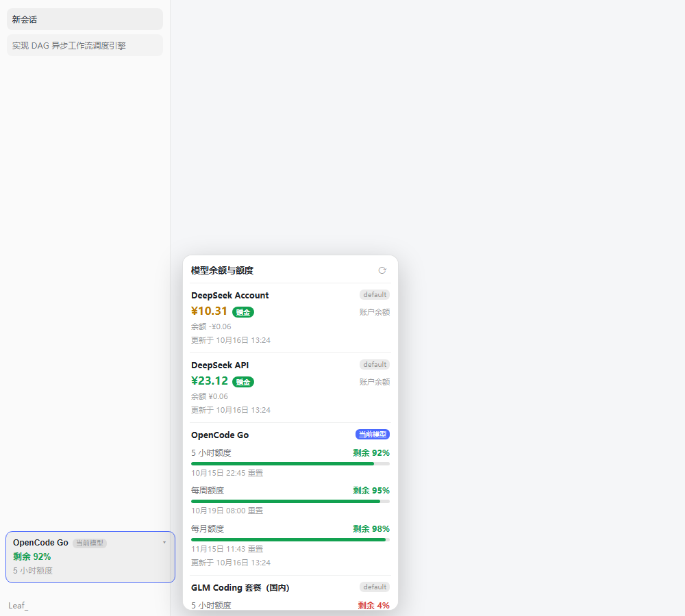
Task: Open the 新会话 item in sidebar
Action: (x=85, y=19)
